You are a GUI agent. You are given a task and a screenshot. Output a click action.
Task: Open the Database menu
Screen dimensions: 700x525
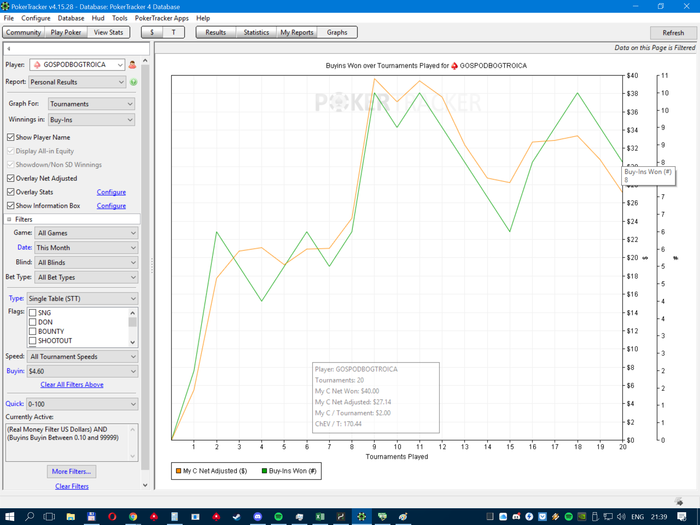[x=71, y=18]
